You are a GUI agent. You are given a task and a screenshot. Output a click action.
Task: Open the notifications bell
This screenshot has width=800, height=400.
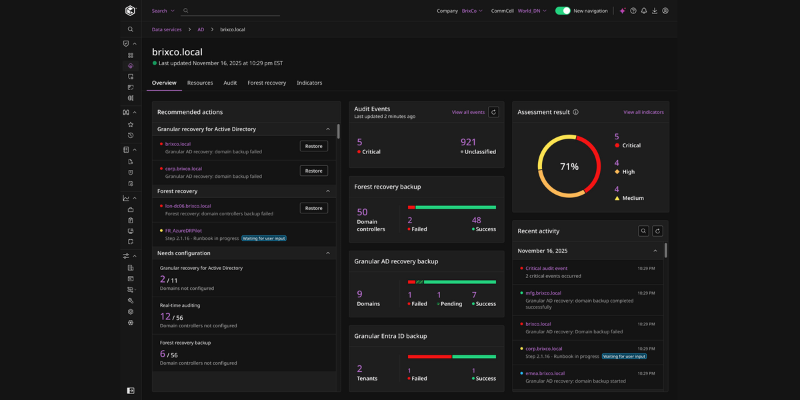[645, 11]
